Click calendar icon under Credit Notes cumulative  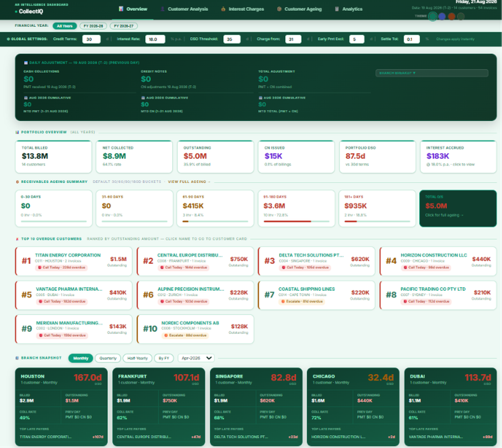(x=143, y=97)
